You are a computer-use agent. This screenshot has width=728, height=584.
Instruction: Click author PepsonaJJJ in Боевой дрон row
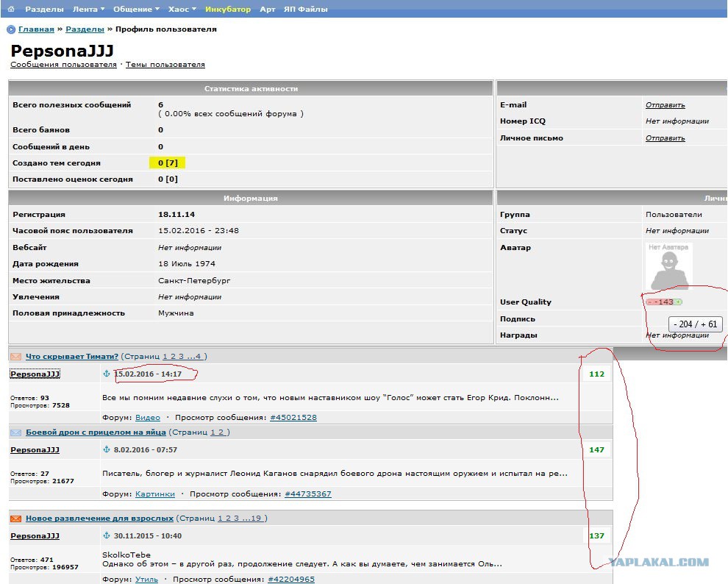coord(35,450)
